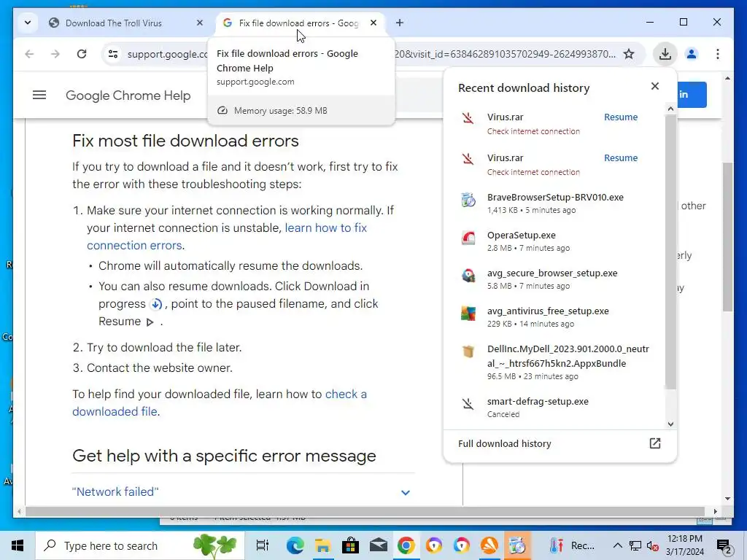Click the page horizontal scrollbar
Screen dimensions: 747x560
[365, 511]
